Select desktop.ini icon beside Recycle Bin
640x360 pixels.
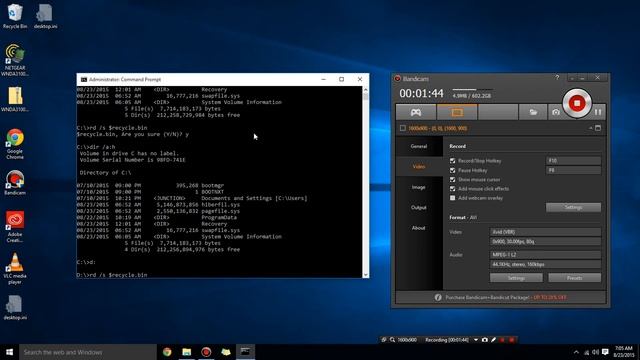45,16
